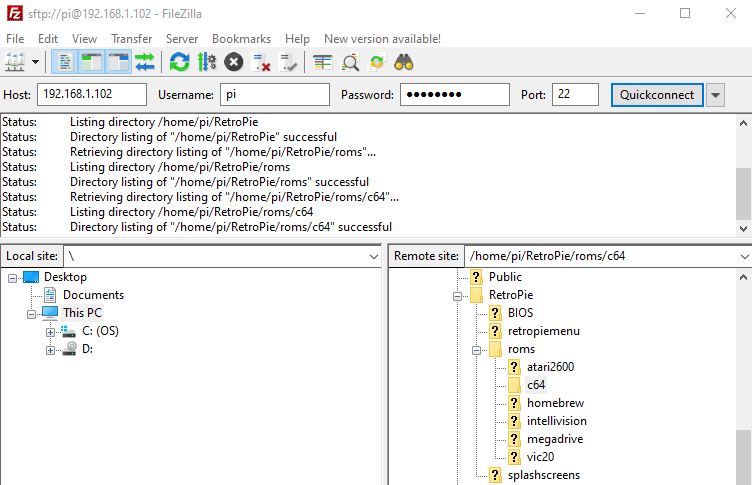Image resolution: width=752 pixels, height=485 pixels.
Task: Toggle processing of the transfer queue
Action: pyautogui.click(x=207, y=62)
